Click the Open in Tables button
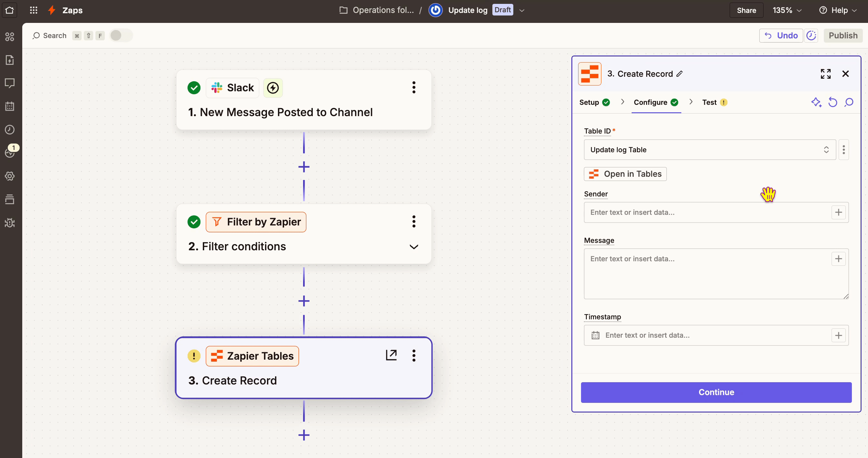 tap(625, 174)
